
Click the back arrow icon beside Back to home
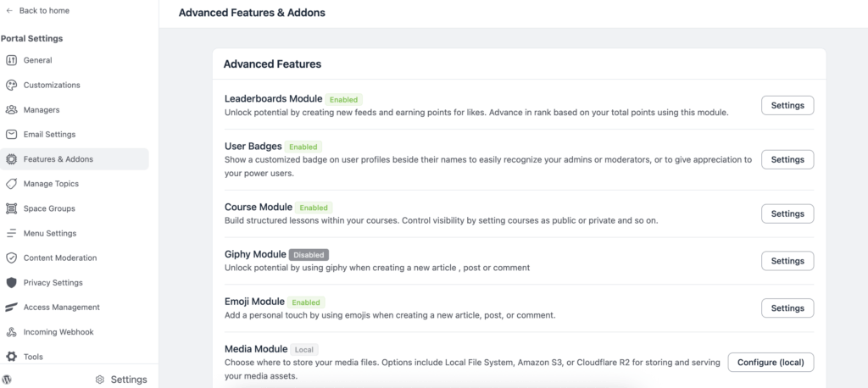coord(9,10)
